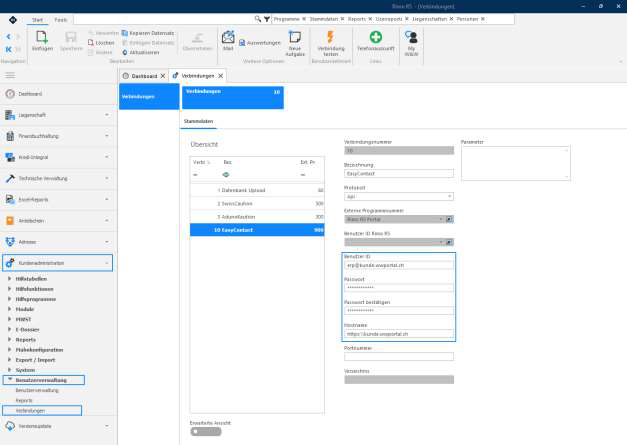Viewport: 627px width, 445px height.
Task: Click the Bezeichnung input field
Action: click(399, 174)
